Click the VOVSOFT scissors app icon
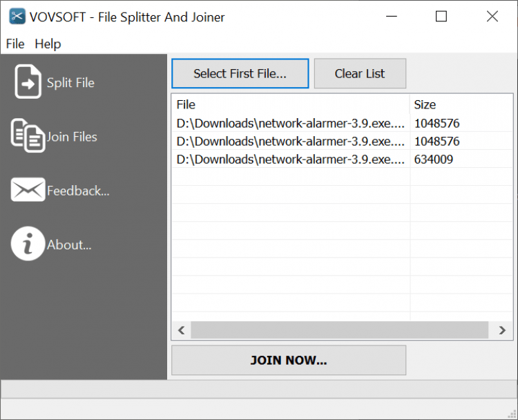 click(x=17, y=17)
